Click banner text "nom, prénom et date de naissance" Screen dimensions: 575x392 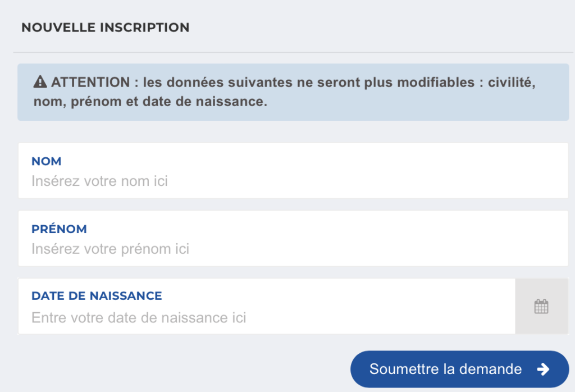150,102
